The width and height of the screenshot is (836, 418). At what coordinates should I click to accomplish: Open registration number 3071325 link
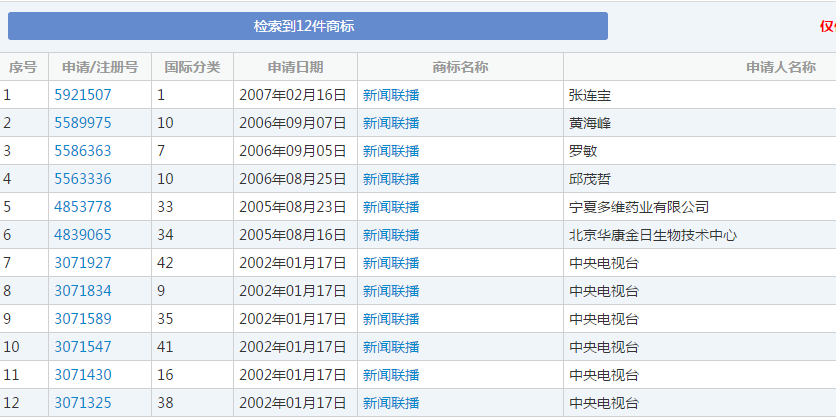pos(83,403)
